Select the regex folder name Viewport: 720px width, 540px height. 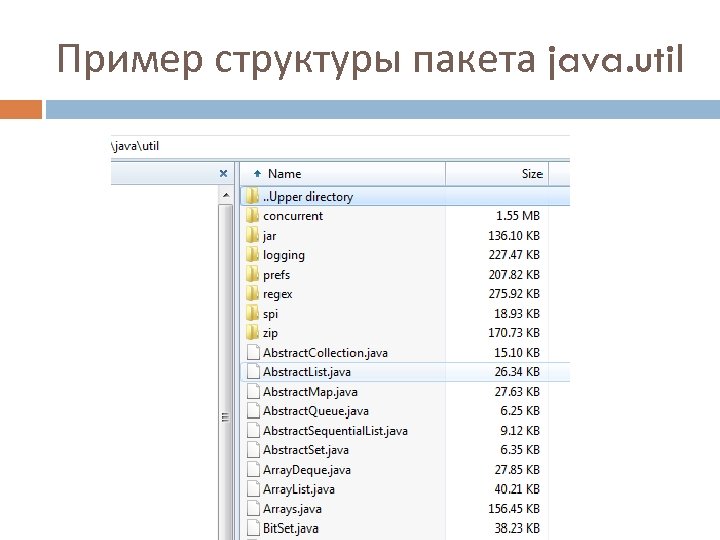pos(278,294)
